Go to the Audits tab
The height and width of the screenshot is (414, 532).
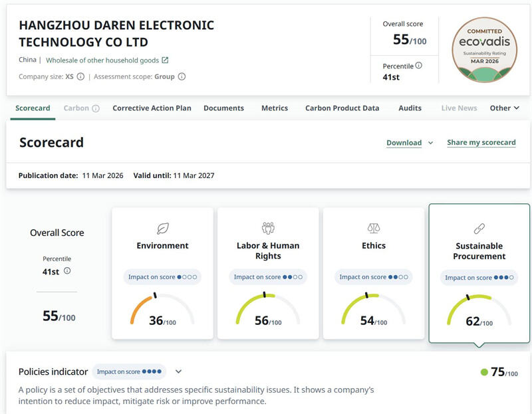[410, 108]
